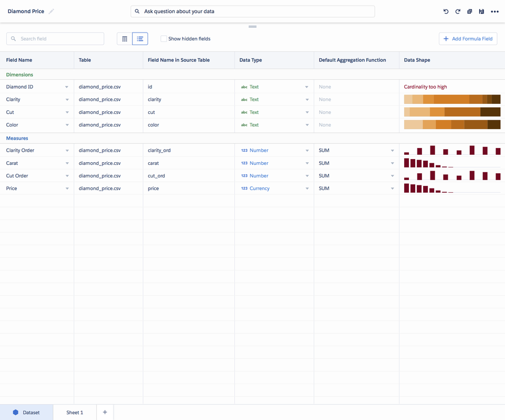Click the clone/duplicate icon in top bar
505x420 pixels.
470,12
